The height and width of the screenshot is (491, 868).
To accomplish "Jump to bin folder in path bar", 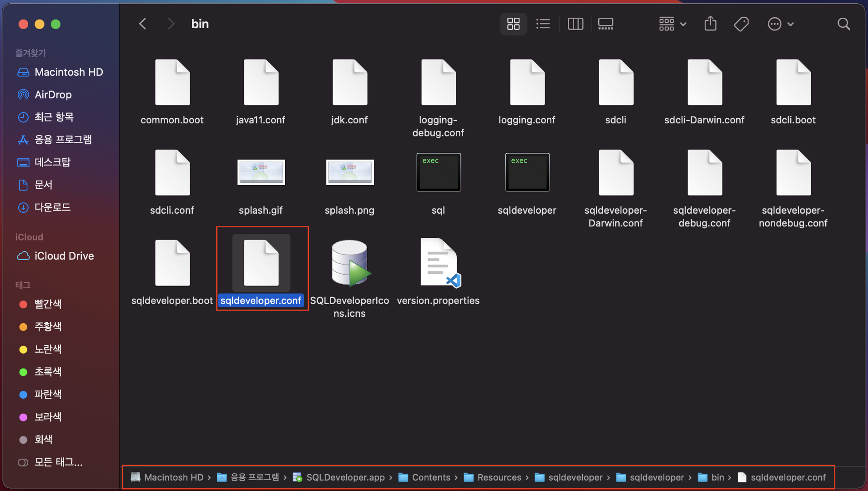I will pyautogui.click(x=711, y=477).
